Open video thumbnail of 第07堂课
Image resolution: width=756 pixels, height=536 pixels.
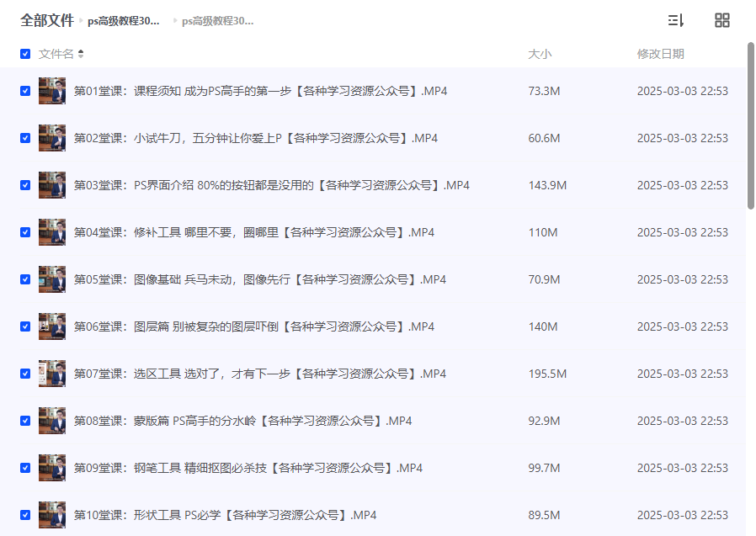coord(52,374)
